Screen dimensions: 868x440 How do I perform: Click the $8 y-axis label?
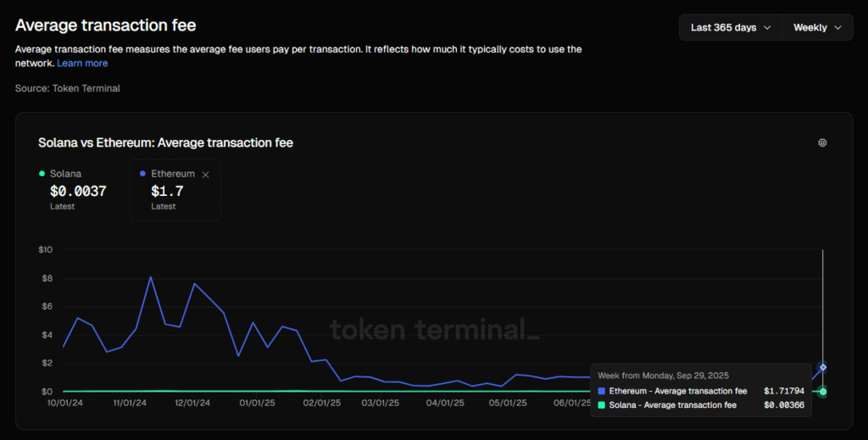pos(47,278)
